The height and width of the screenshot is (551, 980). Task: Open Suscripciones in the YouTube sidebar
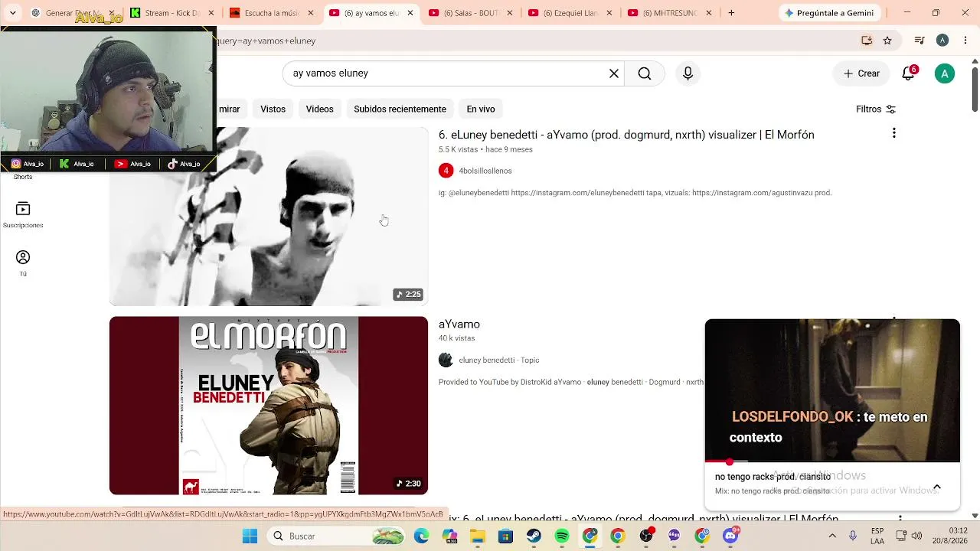pos(23,215)
